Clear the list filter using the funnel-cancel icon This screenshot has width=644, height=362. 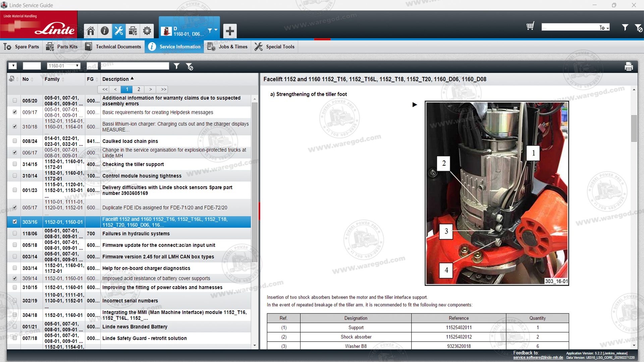click(190, 67)
